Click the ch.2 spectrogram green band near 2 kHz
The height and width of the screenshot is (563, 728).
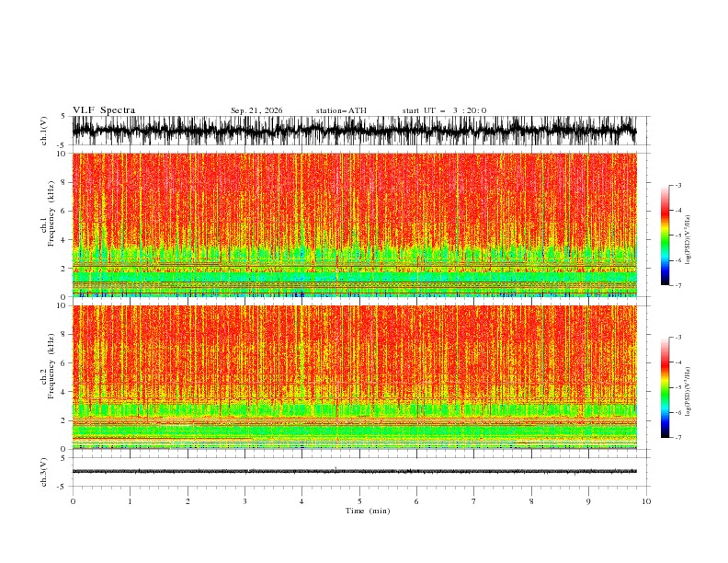tap(354, 410)
